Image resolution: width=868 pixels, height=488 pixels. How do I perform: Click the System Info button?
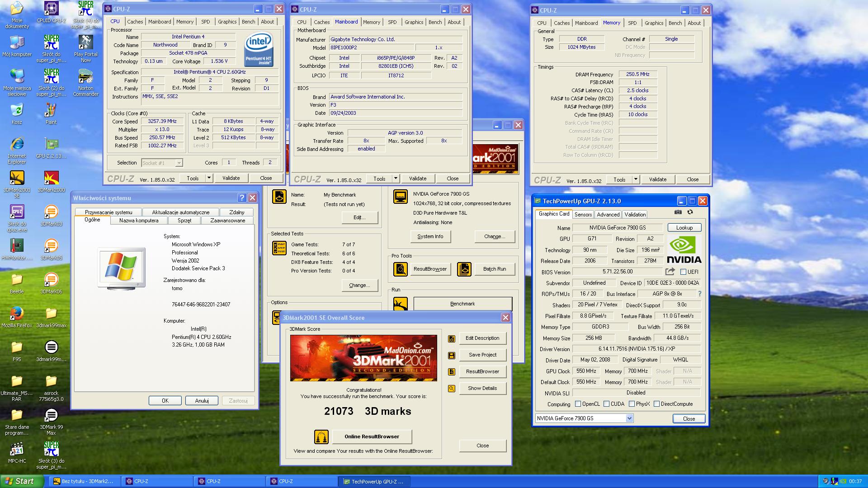pyautogui.click(x=430, y=236)
